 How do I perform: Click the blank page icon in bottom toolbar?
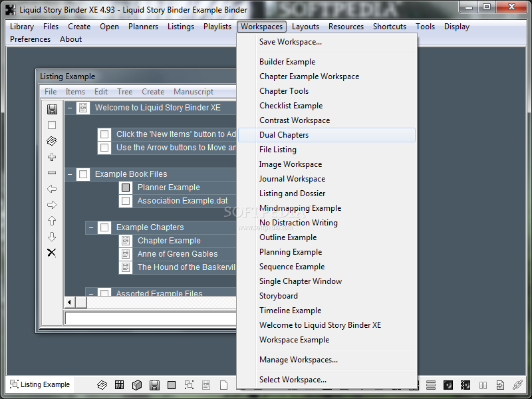223,385
